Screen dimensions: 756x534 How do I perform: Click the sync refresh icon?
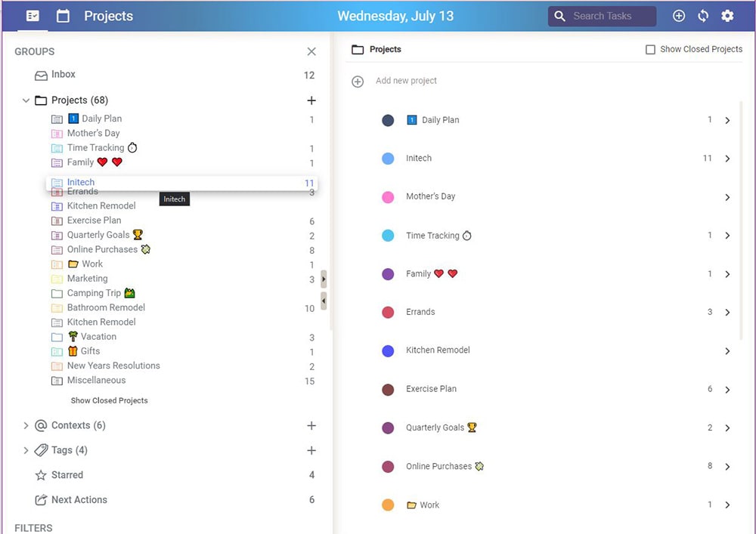(703, 16)
